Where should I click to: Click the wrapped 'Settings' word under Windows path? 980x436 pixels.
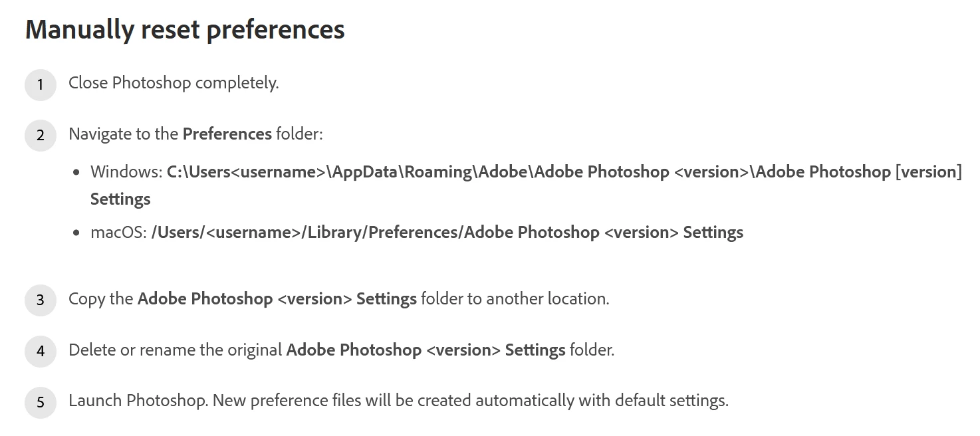pos(120,199)
